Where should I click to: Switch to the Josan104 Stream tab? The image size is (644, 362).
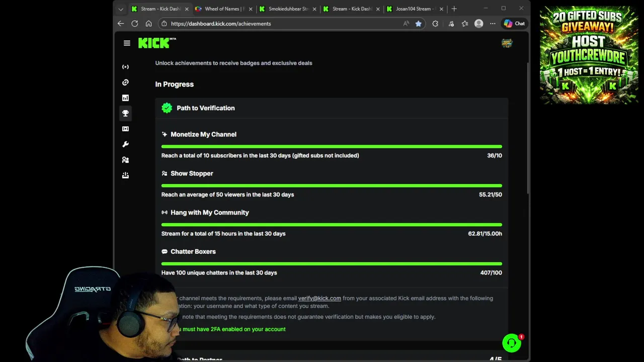[x=415, y=9]
